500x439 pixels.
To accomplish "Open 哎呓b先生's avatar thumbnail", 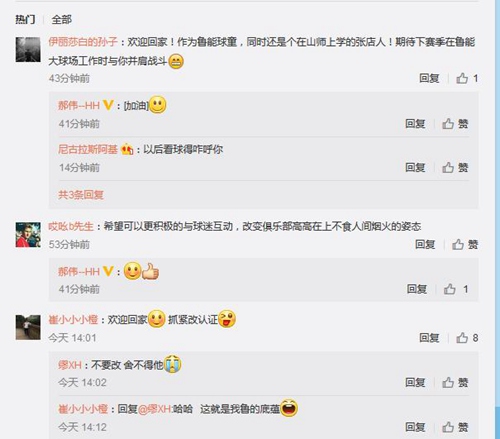I will click(x=28, y=235).
